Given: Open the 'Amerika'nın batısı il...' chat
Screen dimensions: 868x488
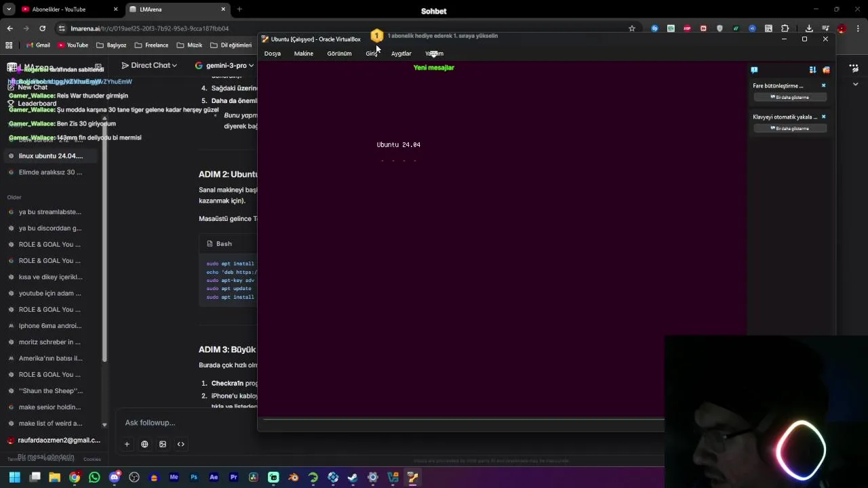Looking at the screenshot, I should pos(51,358).
